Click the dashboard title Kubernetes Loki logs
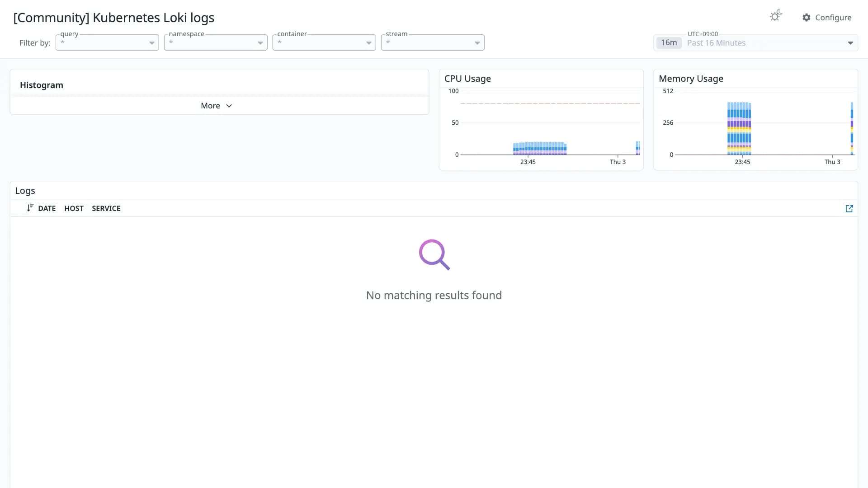Screen dimensions: 868x488 click(x=114, y=18)
